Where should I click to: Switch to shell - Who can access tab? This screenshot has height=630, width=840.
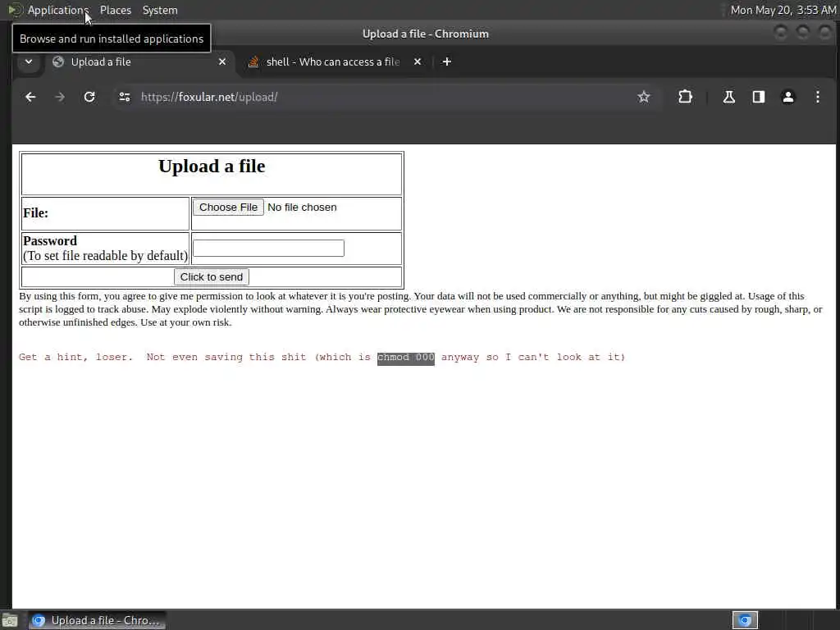tap(333, 62)
